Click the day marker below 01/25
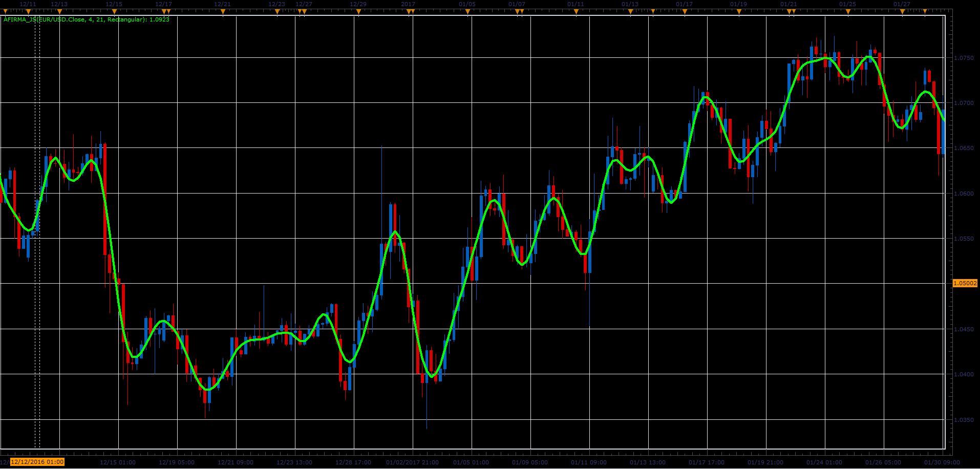Image resolution: width=980 pixels, height=469 pixels. [x=848, y=11]
